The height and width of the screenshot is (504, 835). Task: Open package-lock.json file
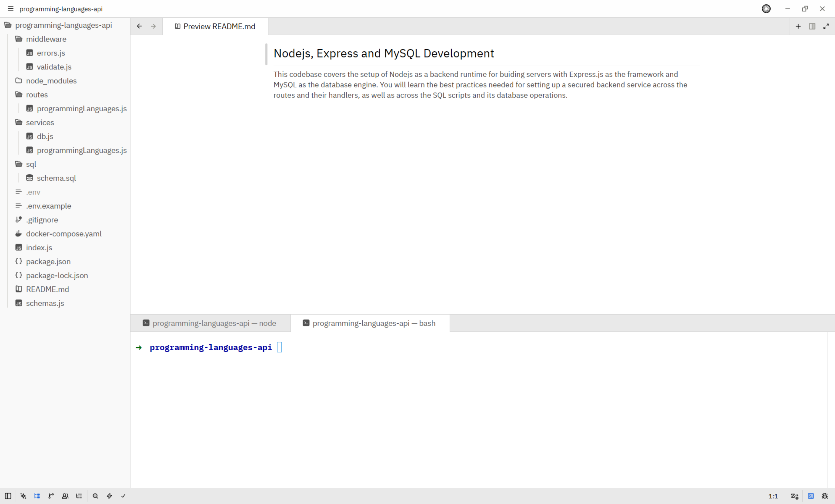65,275
